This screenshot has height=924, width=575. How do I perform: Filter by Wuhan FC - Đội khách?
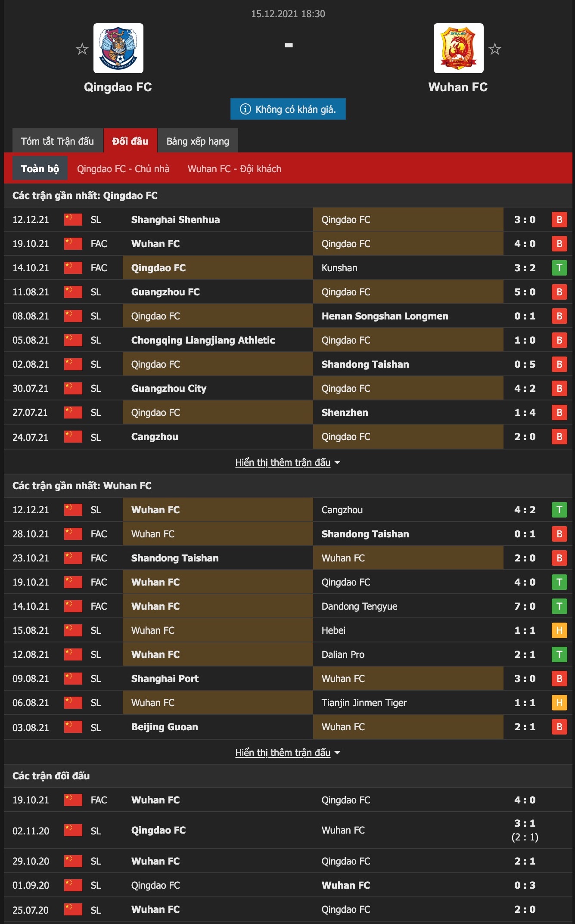tap(234, 169)
